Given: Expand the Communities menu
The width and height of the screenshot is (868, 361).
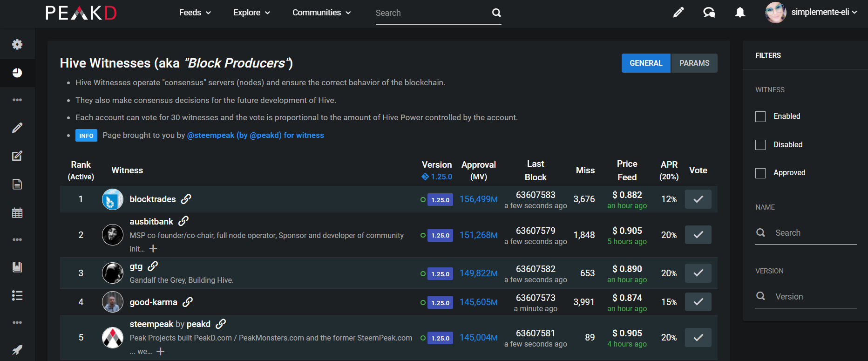Looking at the screenshot, I should (321, 13).
